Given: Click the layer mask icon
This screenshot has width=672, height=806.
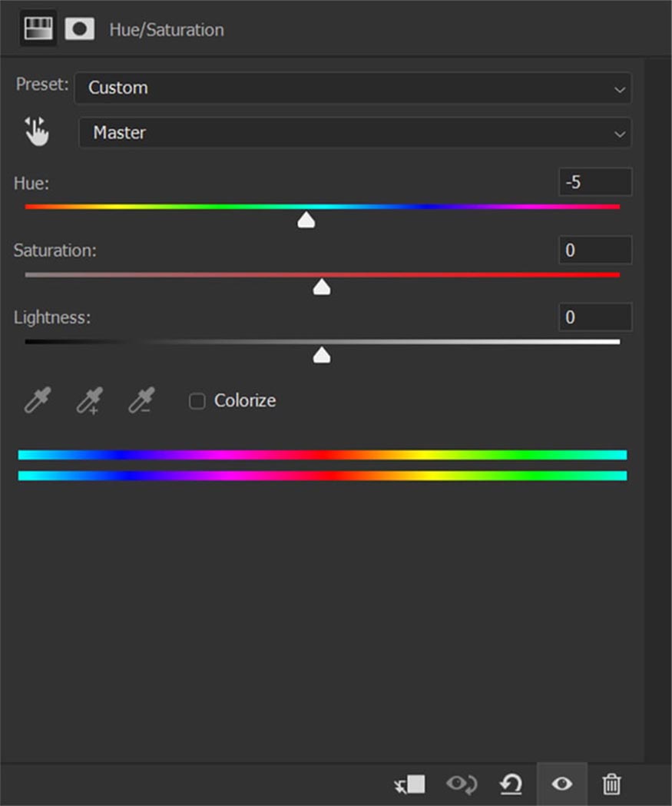Looking at the screenshot, I should click(x=79, y=29).
